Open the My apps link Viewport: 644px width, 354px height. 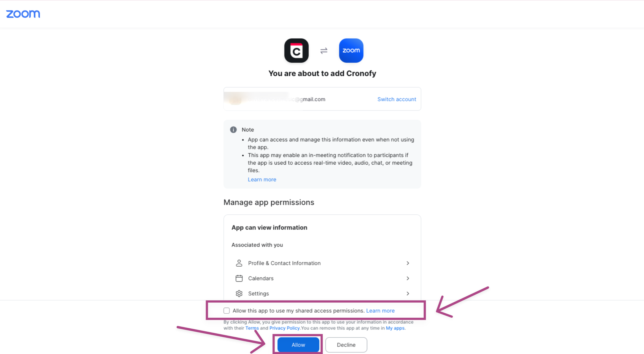point(395,328)
